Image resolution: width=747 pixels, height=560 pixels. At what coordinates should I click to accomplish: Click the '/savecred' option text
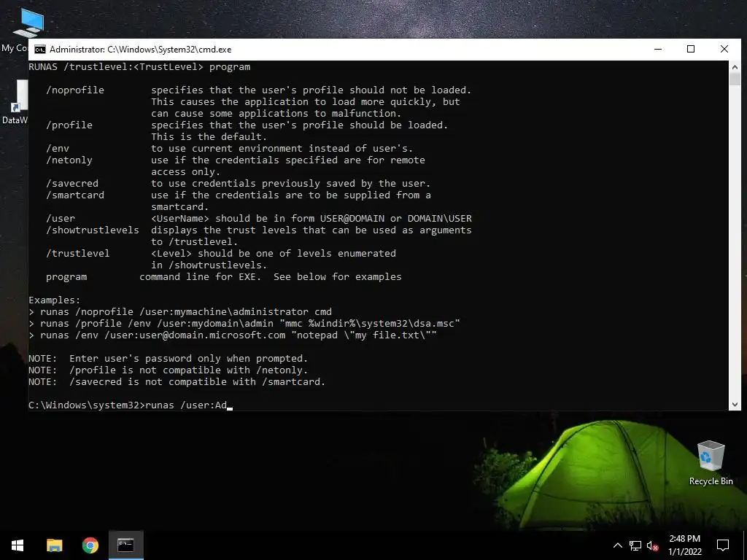[72, 183]
